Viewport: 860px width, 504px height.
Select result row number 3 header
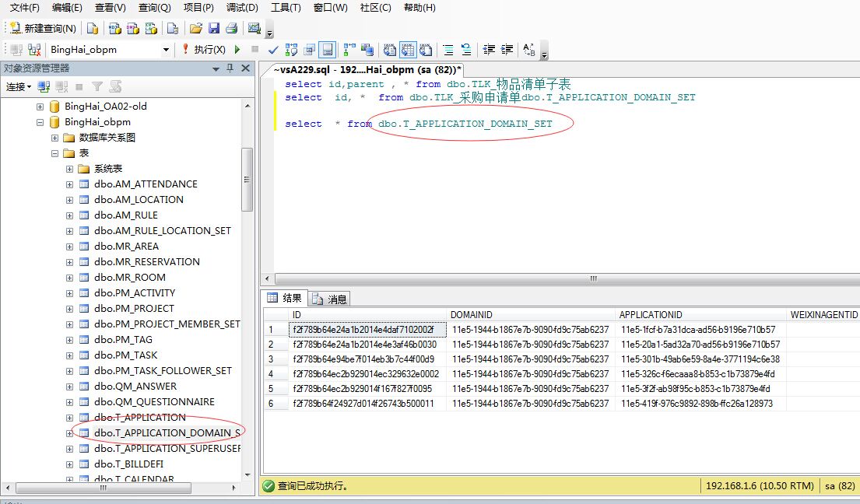(276, 359)
